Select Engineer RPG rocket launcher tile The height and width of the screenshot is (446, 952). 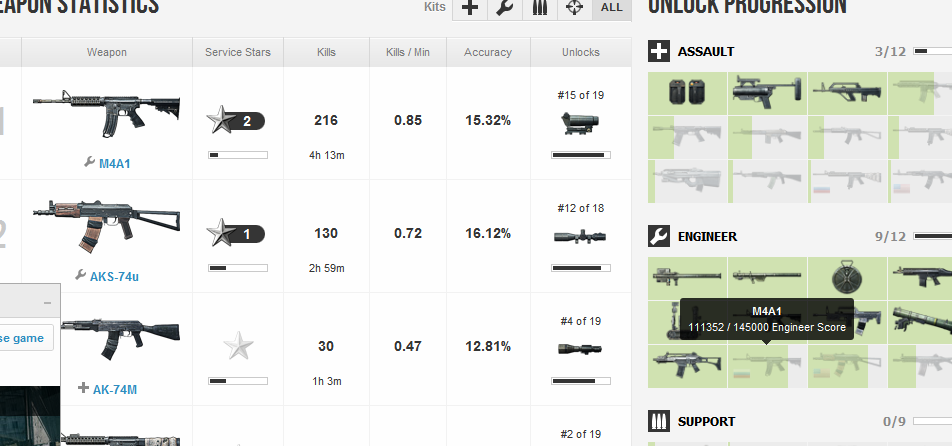[767, 278]
